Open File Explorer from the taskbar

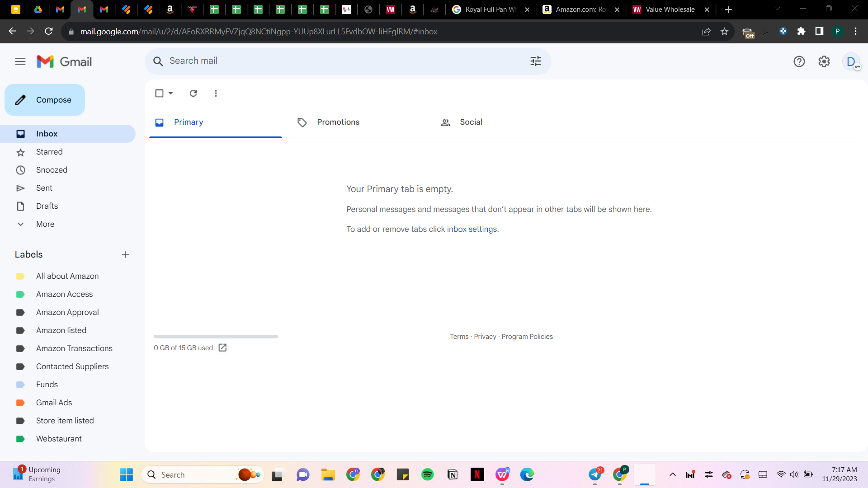pyautogui.click(x=328, y=474)
